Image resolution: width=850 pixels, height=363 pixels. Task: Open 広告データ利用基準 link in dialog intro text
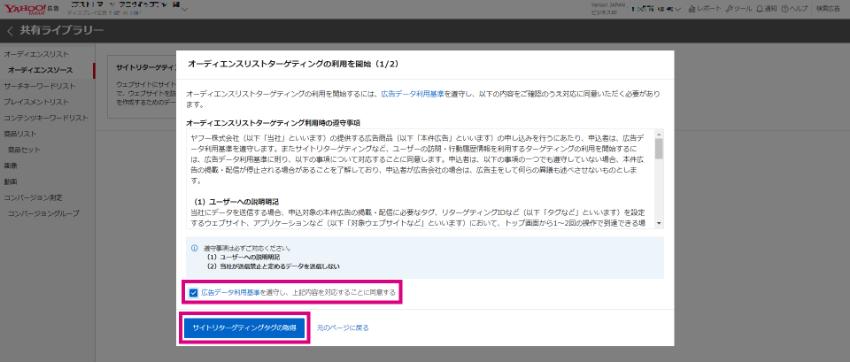click(x=413, y=94)
